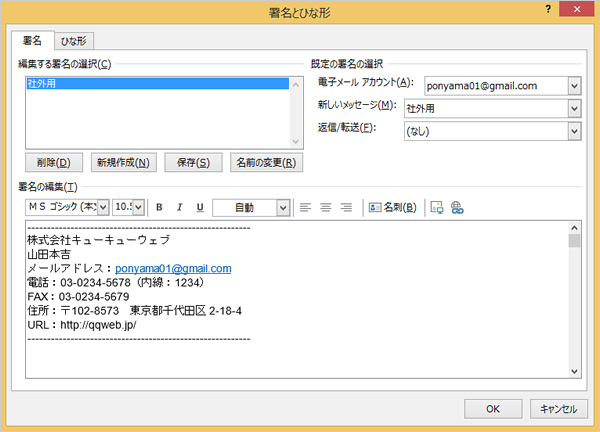Screen dimensions: 600x432
Task: Insert a picture into the signature
Action: [x=436, y=207]
